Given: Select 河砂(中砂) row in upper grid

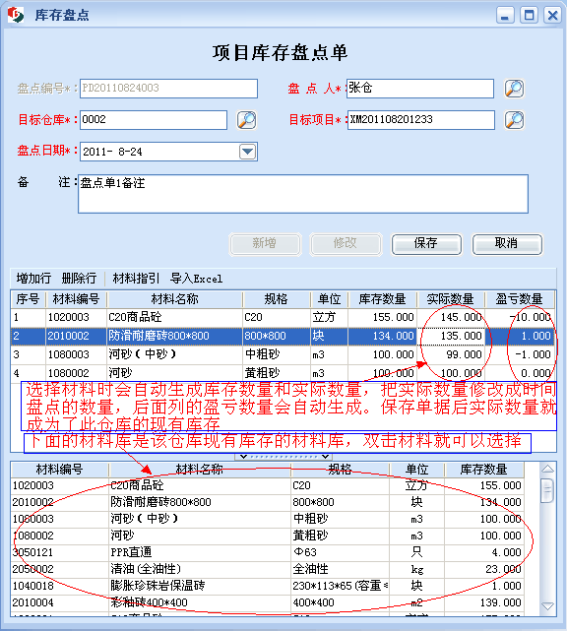Looking at the screenshot, I should (x=282, y=355).
